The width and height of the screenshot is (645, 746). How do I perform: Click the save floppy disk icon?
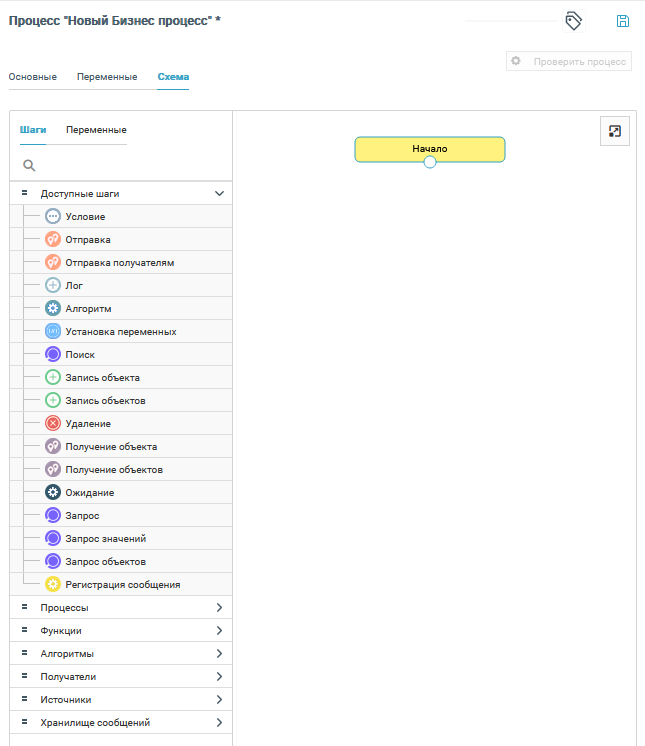623,21
